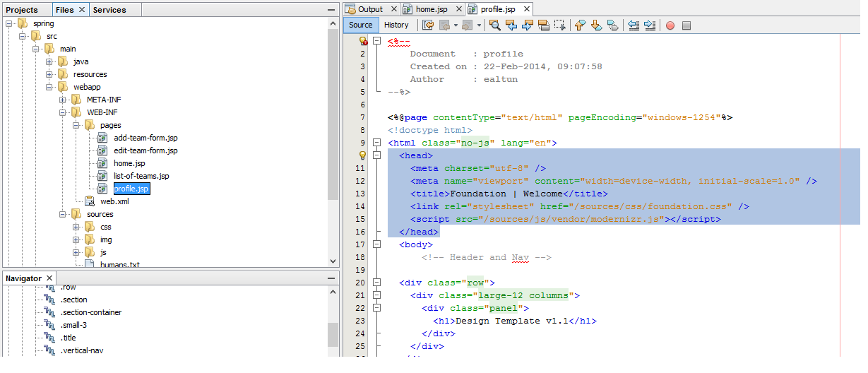Click the Shift Line Left icon
Viewport: 868px width, 373px height.
[634, 25]
